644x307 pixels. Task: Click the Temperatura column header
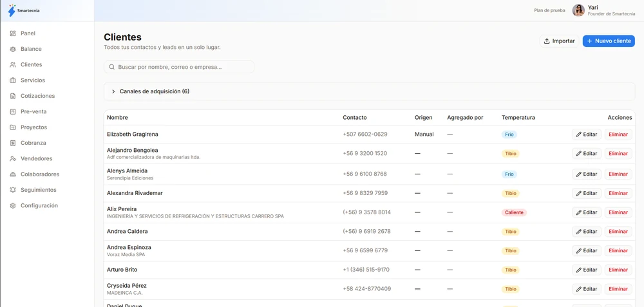(518, 117)
